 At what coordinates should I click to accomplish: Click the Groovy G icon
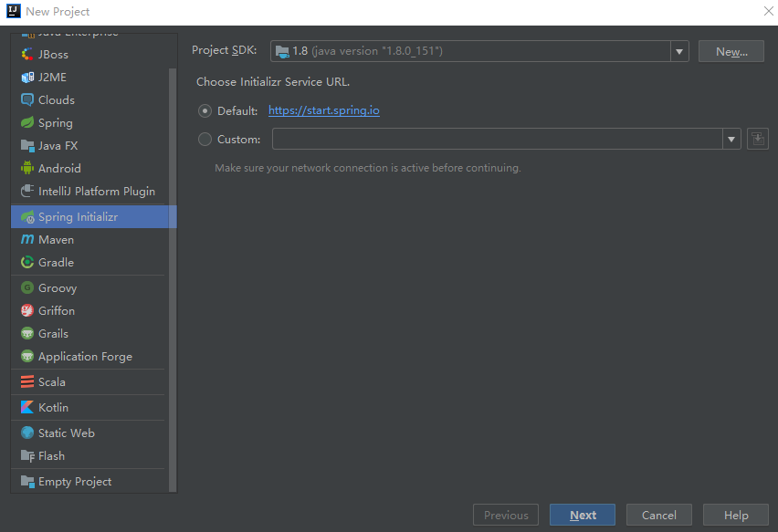coord(27,287)
